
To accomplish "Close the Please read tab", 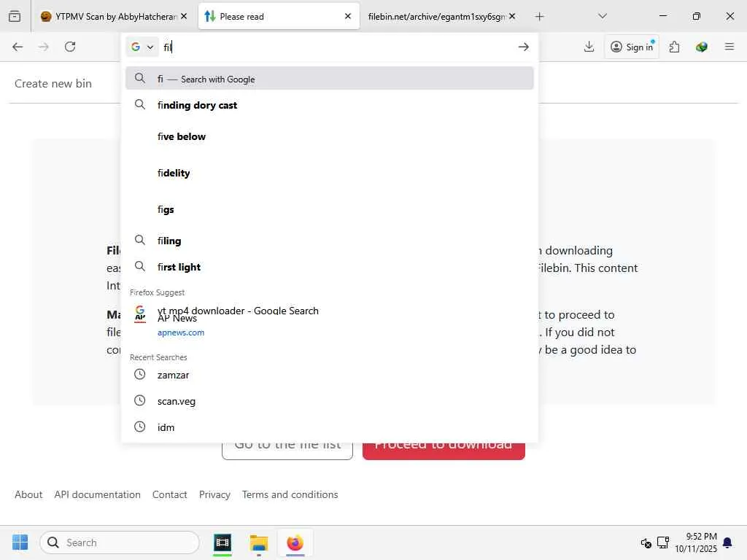I will (348, 16).
